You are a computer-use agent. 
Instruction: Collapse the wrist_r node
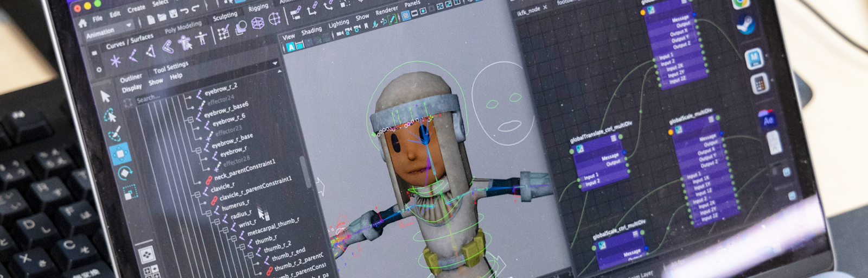[x=225, y=230]
